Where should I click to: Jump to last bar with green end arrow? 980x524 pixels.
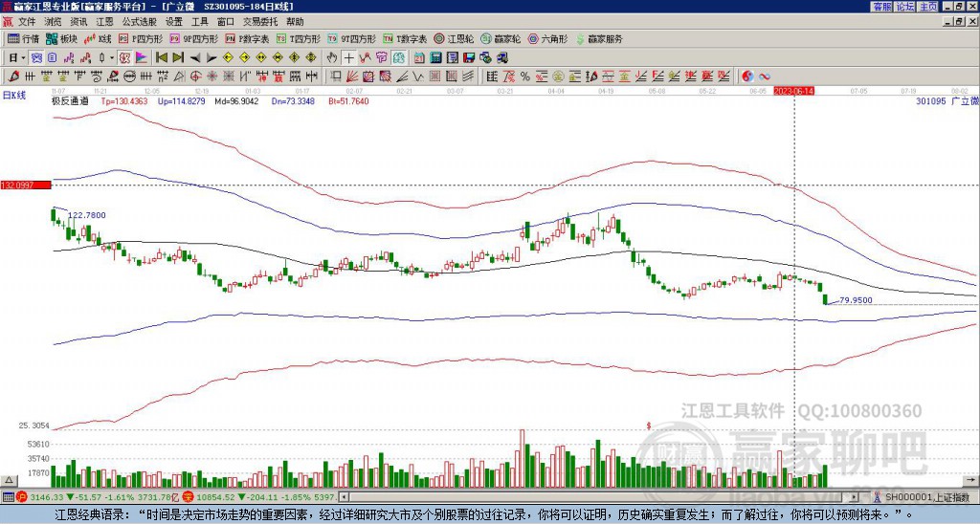178,58
